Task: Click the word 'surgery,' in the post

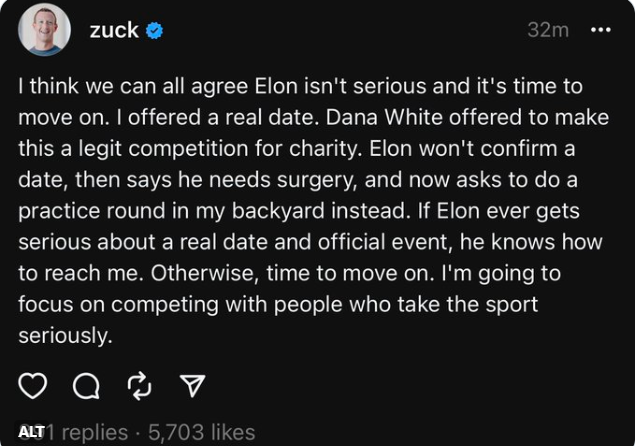Action: click(x=317, y=180)
